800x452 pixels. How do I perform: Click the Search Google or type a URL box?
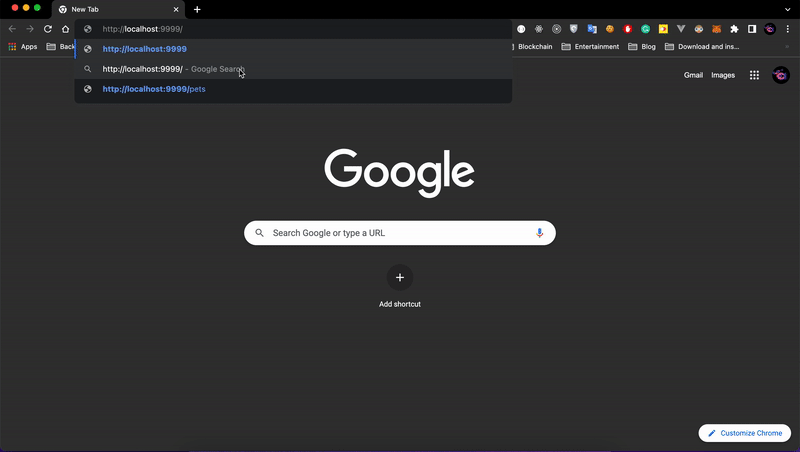[400, 233]
